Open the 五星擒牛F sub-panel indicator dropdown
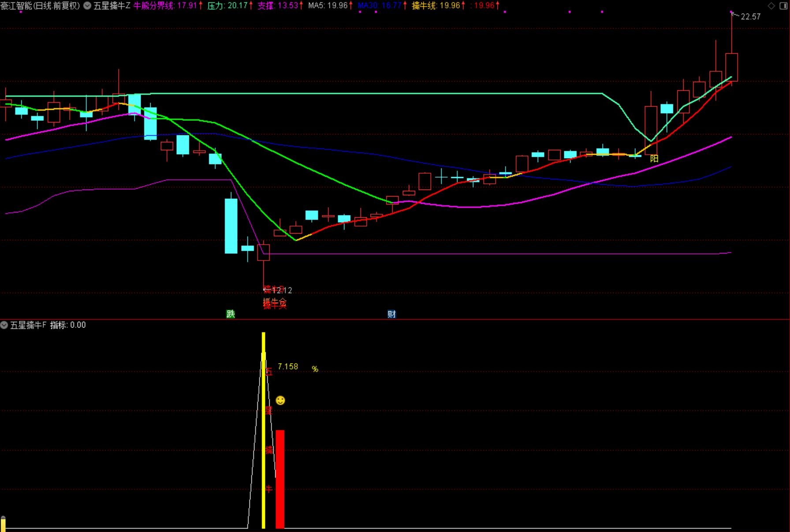 coord(4,325)
